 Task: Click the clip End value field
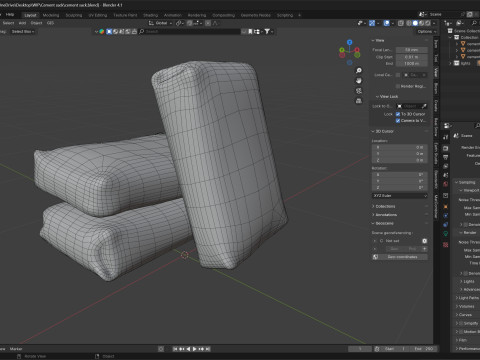(x=412, y=64)
